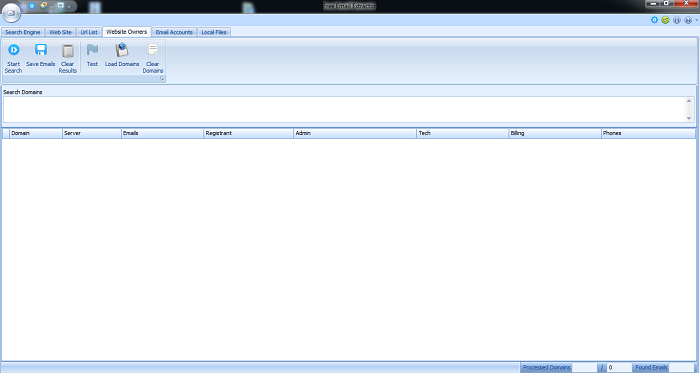Click the Search Domains label
The image size is (700, 373).
coord(23,92)
